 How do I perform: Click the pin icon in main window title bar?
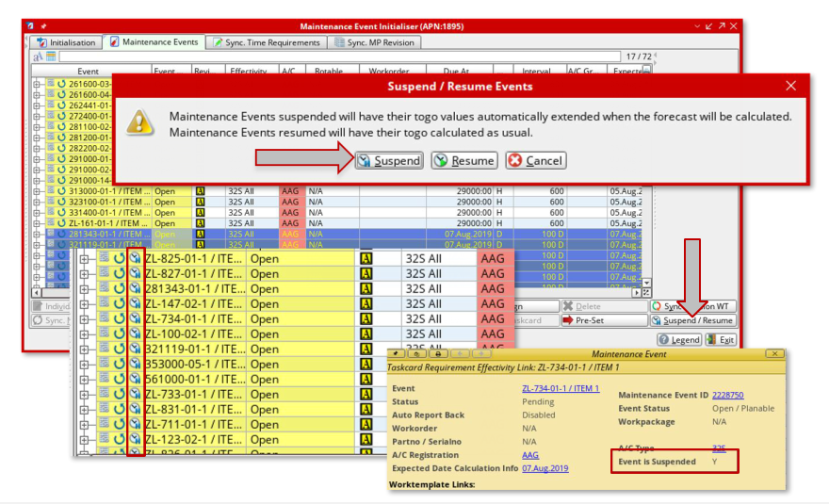coord(43,26)
